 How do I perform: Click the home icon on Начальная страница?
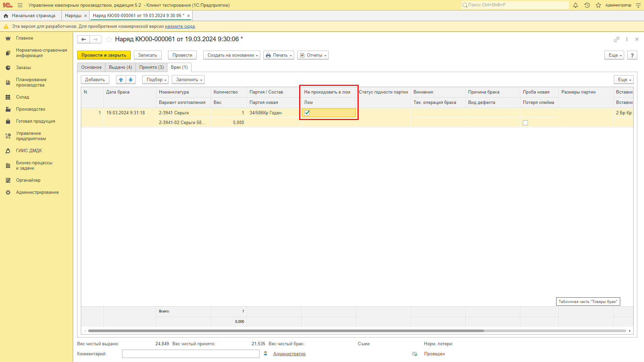click(6, 16)
